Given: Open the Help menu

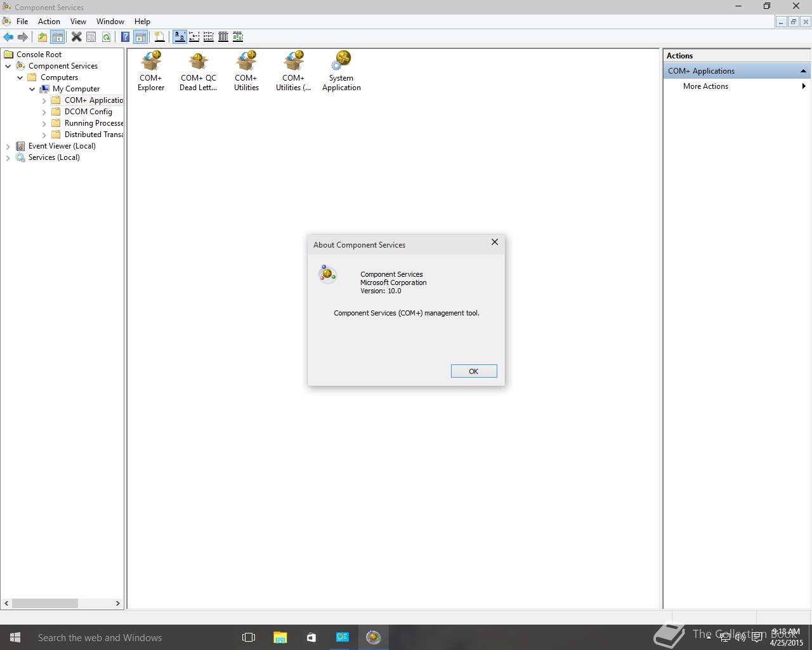Looking at the screenshot, I should [142, 22].
